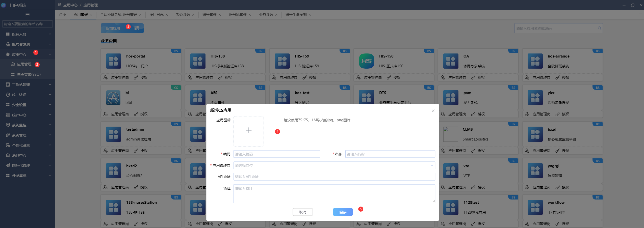This screenshot has height=228, width=644.
Task: Open the tab list menu icon at far right
Action: point(640,15)
